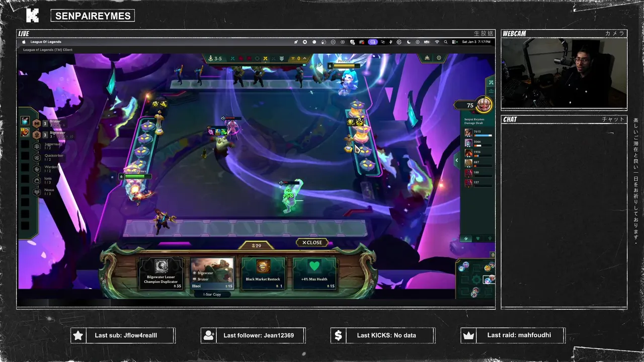
Task: Switch to the shield tab in the combat panel
Action: (x=477, y=238)
